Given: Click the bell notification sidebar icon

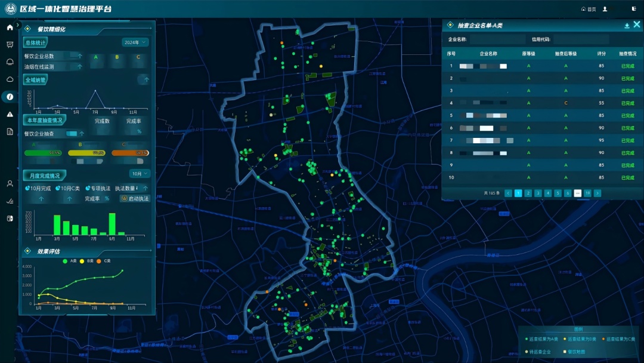Looking at the screenshot, I should [x=10, y=62].
